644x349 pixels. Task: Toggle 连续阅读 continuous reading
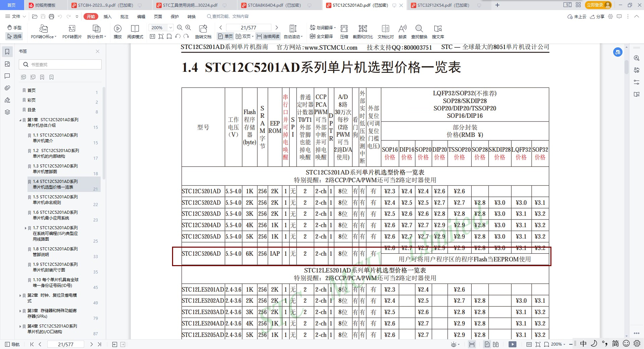click(x=268, y=36)
